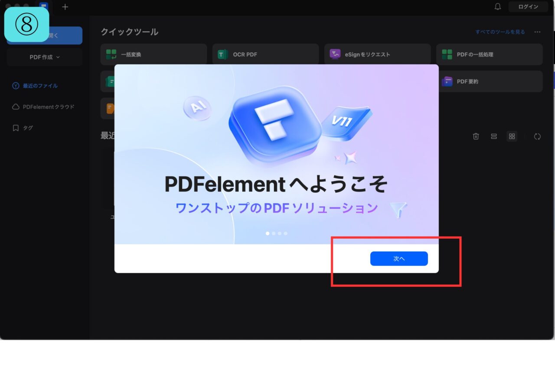Refresh the recent files list

537,136
